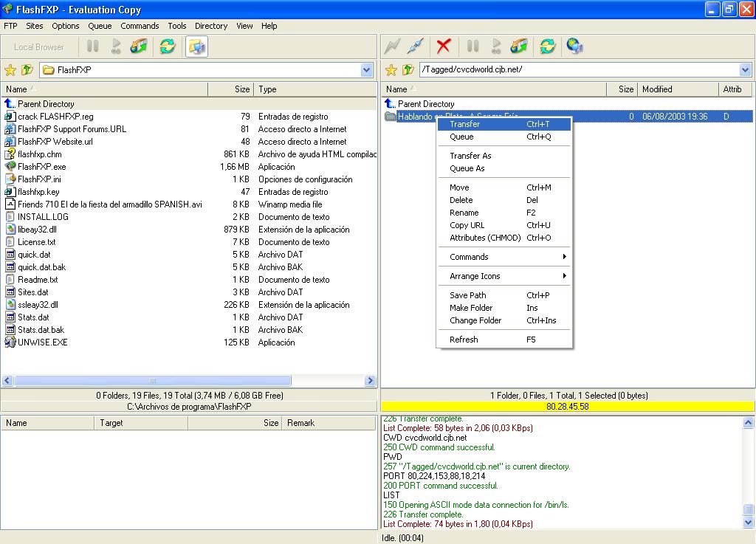
Task: Open the Directory menu
Action: point(211,26)
